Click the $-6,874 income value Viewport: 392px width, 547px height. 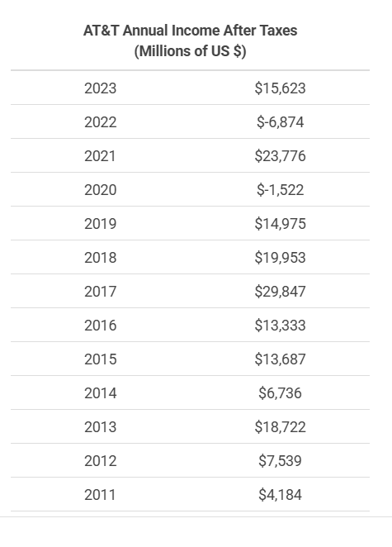[280, 122]
